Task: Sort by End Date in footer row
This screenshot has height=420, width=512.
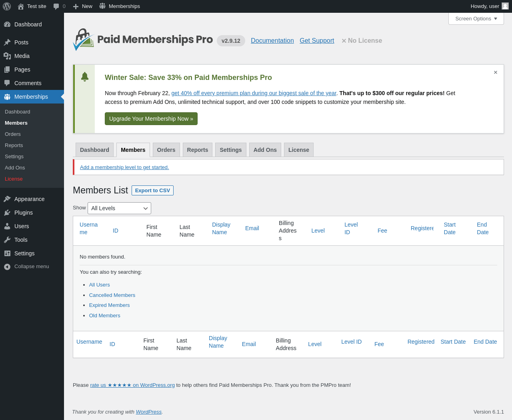Action: click(485, 342)
